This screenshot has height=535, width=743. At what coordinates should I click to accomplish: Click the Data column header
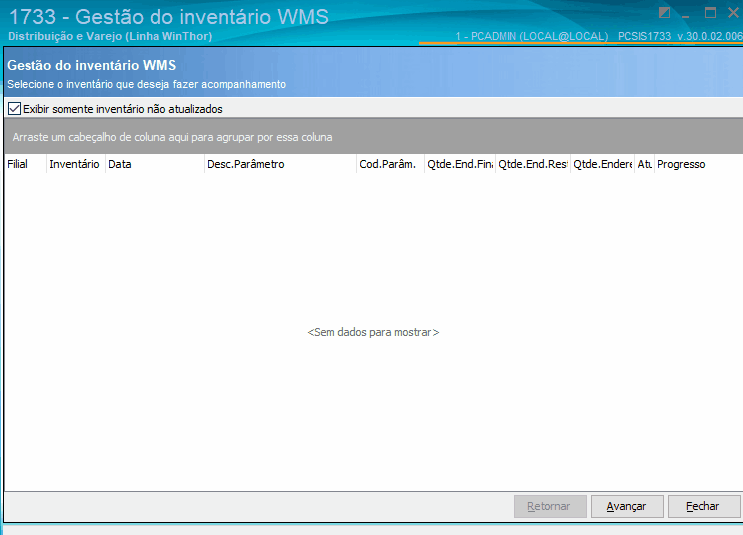click(x=154, y=164)
